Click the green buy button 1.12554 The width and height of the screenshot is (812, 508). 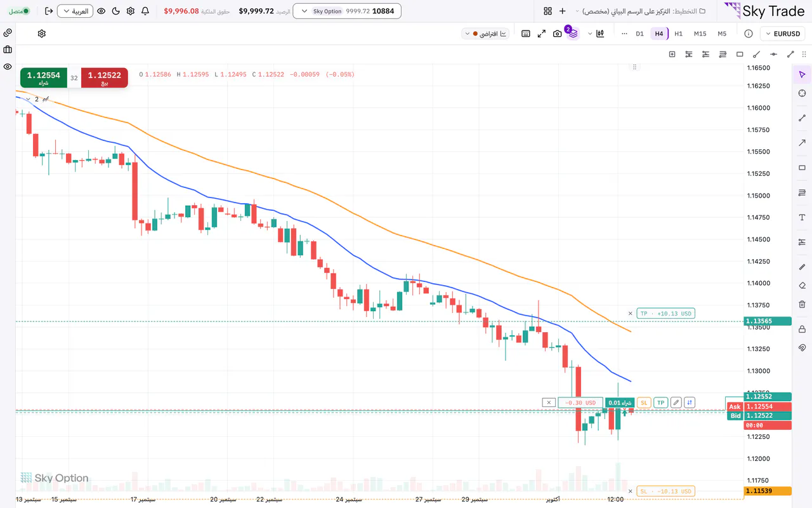(x=44, y=77)
